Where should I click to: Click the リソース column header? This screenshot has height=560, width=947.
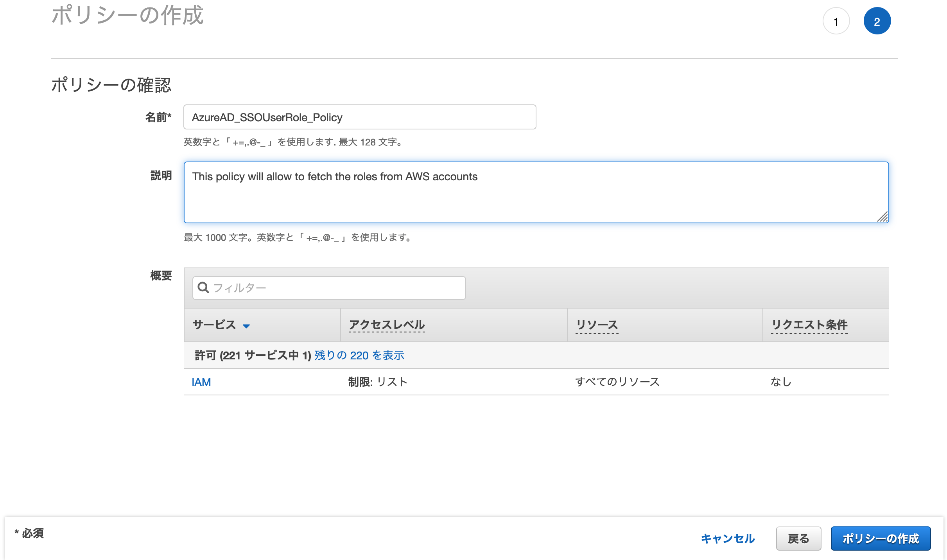pyautogui.click(x=597, y=325)
